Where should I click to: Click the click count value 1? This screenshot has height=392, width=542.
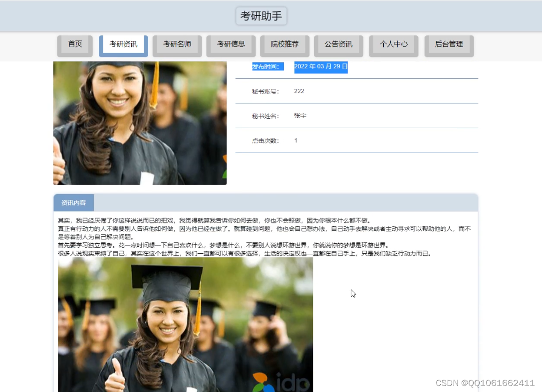(x=296, y=141)
